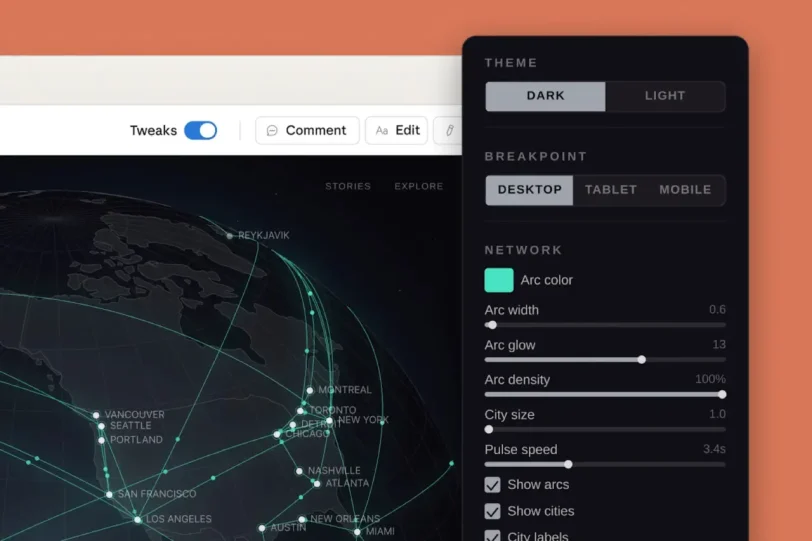The image size is (812, 541).
Task: Uncheck the Show arcs checkbox
Action: tap(492, 485)
